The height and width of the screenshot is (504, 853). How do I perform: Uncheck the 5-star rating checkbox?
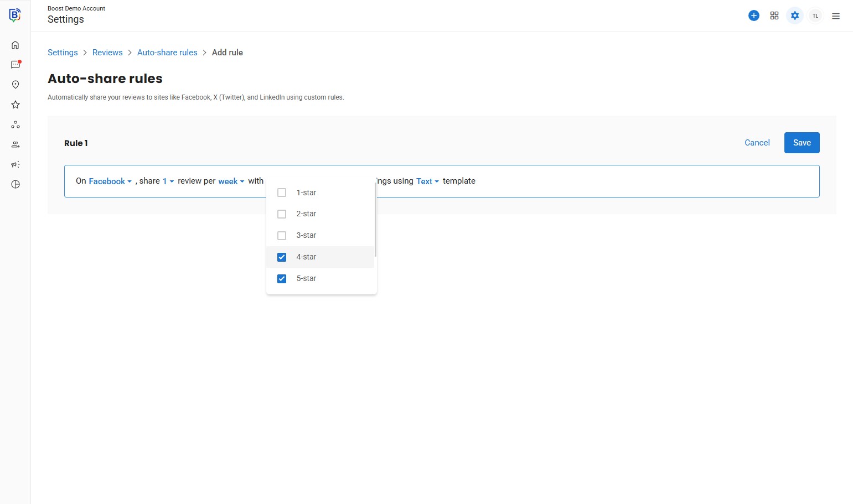pyautogui.click(x=282, y=279)
